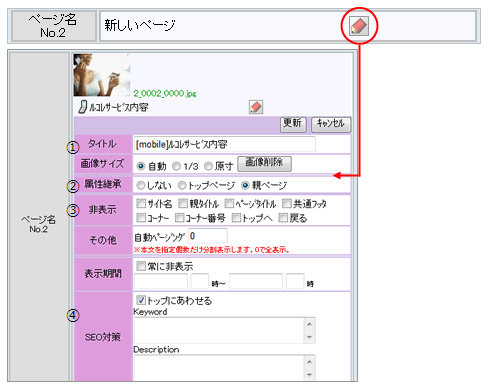Focus the タイトル text field
Viewport: 490px width, 390px height.
224,144
